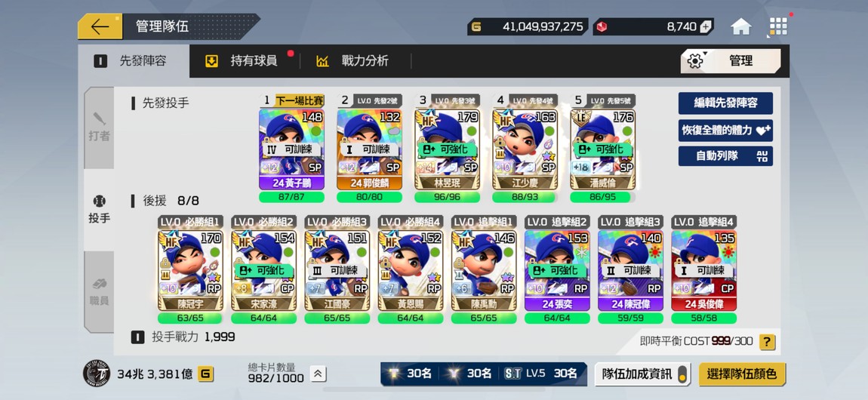Open 選擇隊伍顏色 team color picker
This screenshot has width=868, height=400.
click(742, 374)
